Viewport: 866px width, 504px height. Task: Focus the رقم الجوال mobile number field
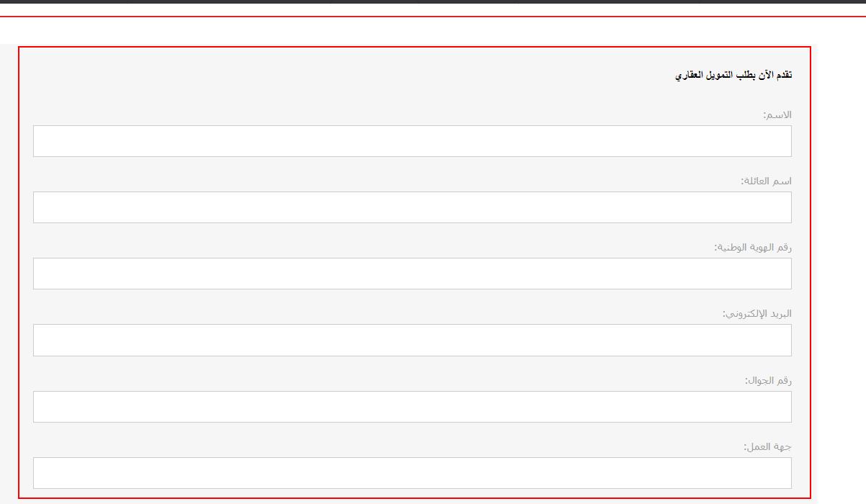coord(412,407)
